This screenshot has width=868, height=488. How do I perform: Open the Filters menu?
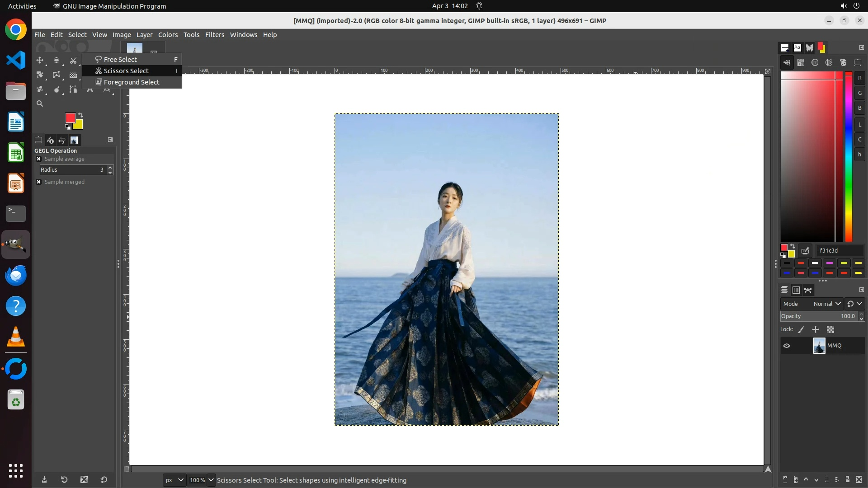[214, 35]
